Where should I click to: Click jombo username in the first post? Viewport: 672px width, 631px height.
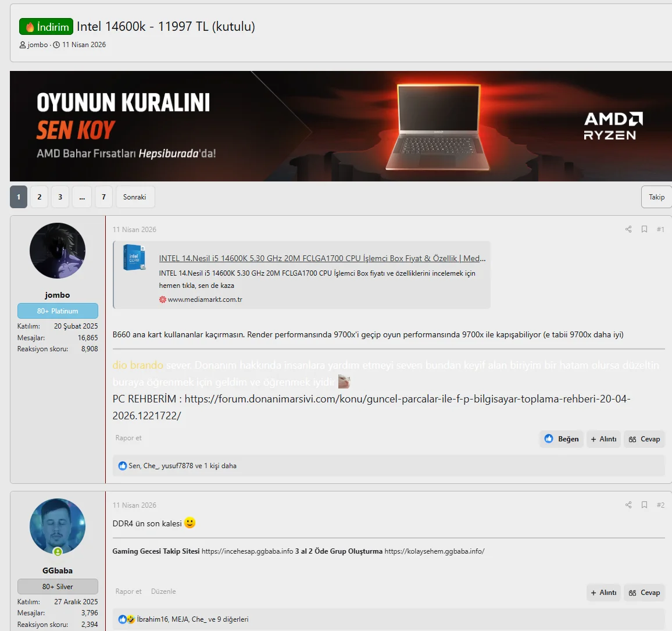click(58, 295)
